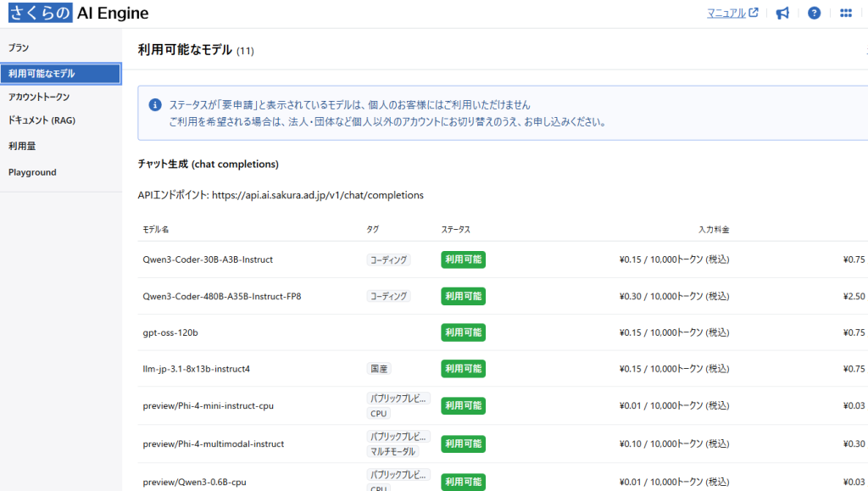868x491 pixels.
Task: Open the announcements megaphone icon
Action: coord(782,13)
